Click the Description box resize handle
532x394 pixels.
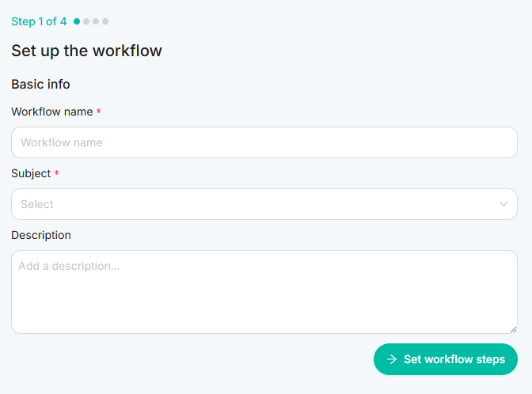click(x=513, y=328)
